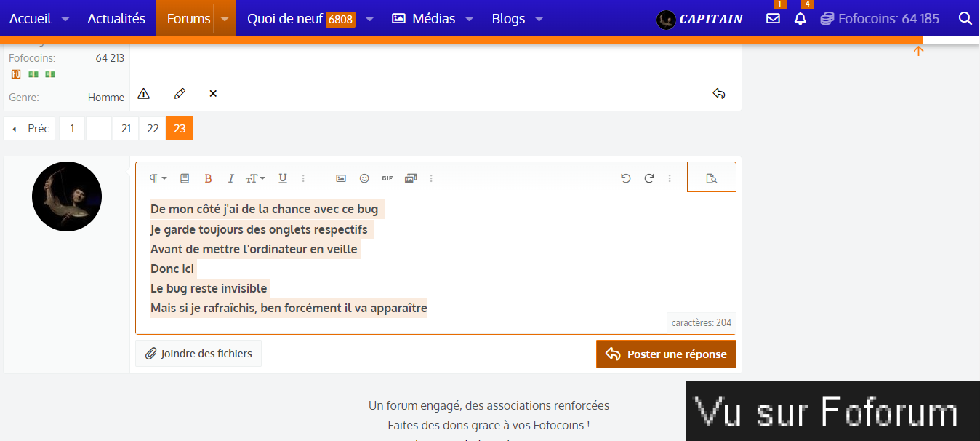Toggle underline formatting in the editor
Viewport: 980px width, 441px height.
point(283,178)
